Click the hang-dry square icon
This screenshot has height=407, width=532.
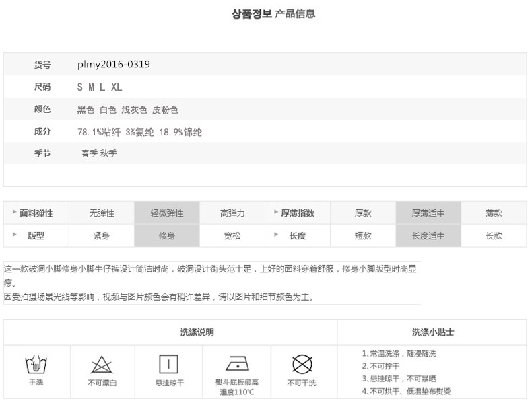click(168, 364)
